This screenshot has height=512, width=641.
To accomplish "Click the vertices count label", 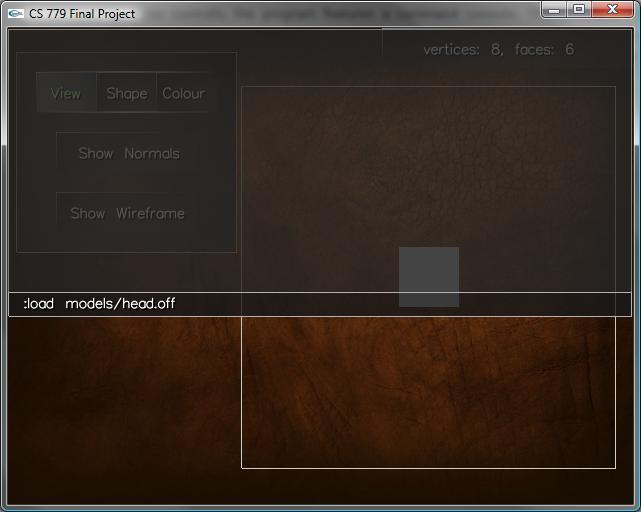I will click(x=463, y=49).
